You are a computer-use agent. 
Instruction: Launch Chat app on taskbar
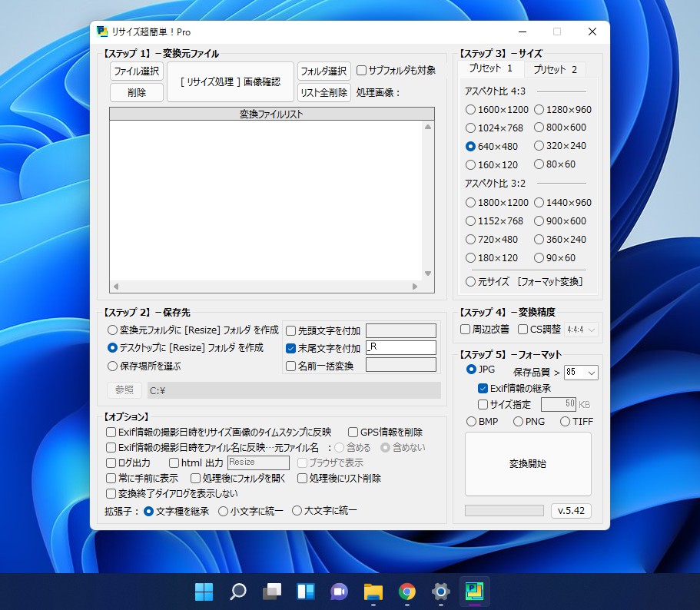[x=340, y=592]
